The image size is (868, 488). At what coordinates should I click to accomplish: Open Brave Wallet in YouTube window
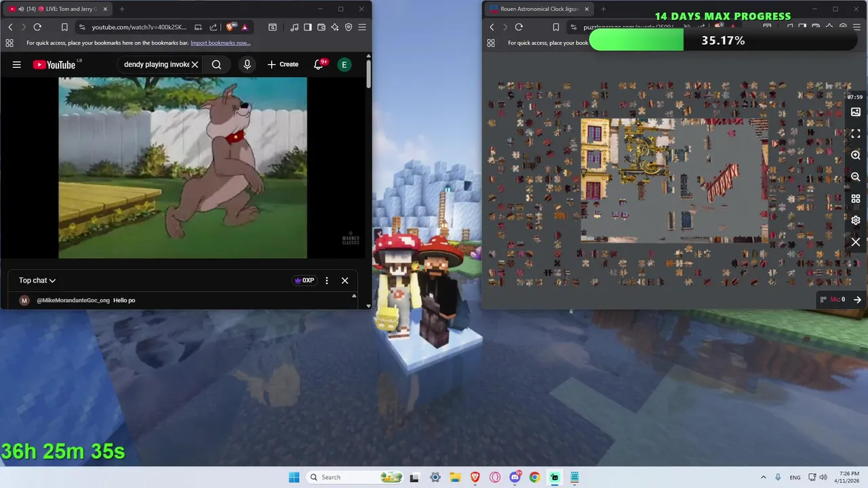(321, 27)
